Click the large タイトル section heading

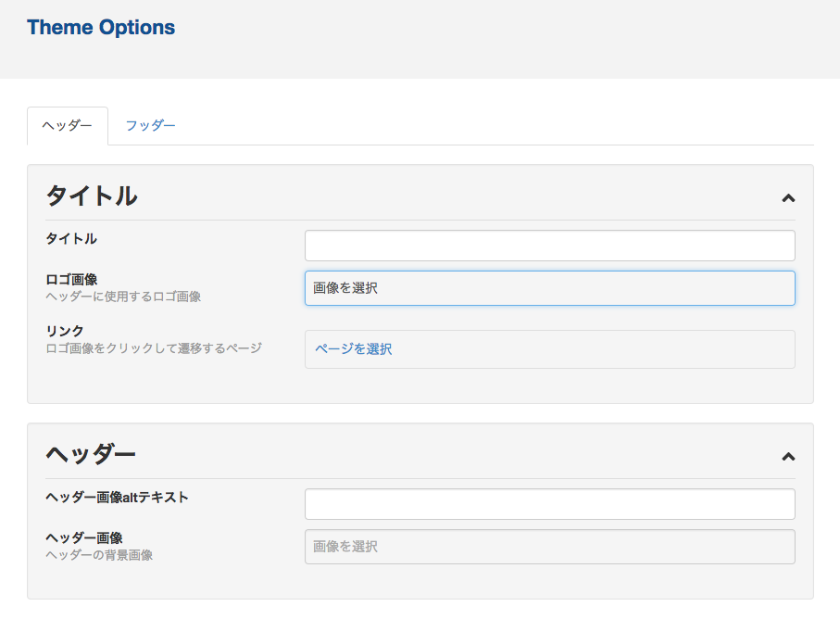click(x=92, y=196)
